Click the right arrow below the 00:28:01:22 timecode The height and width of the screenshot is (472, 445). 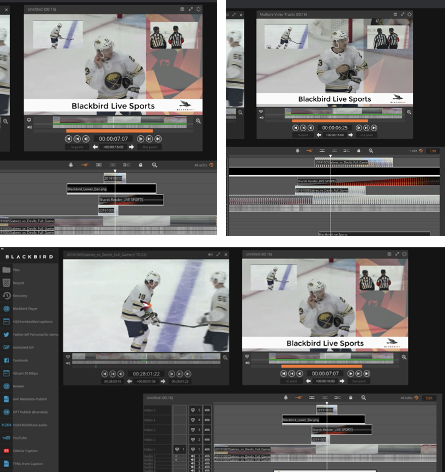coord(163,381)
